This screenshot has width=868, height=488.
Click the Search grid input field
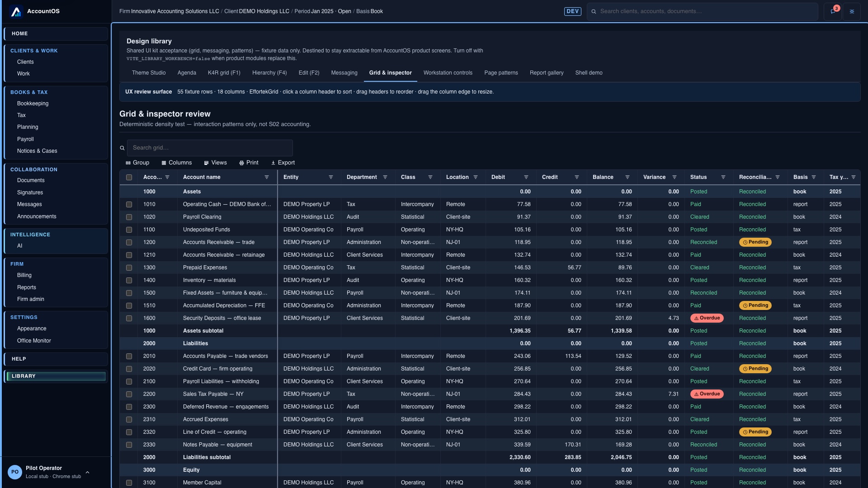[x=210, y=148]
